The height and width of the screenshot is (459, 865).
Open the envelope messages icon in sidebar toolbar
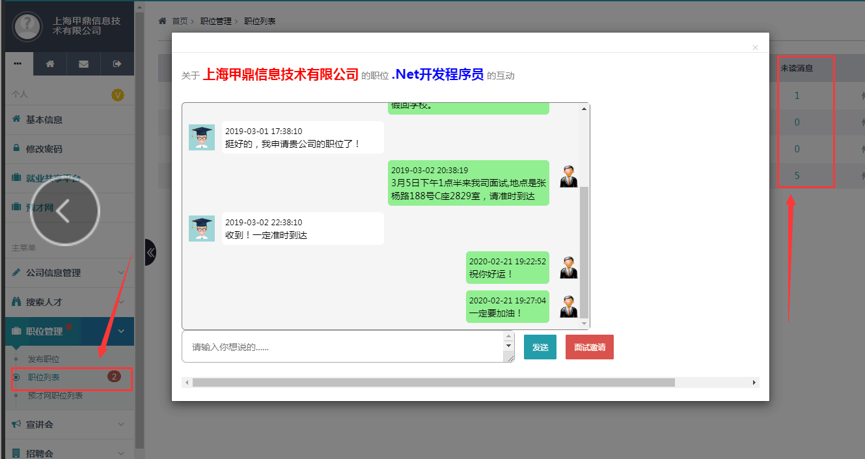click(83, 64)
